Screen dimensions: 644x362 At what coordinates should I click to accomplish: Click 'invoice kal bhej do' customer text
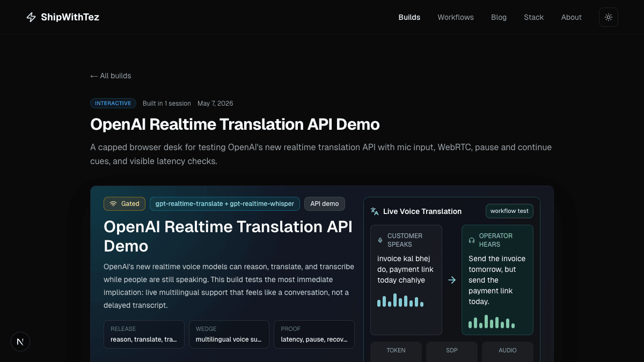pyautogui.click(x=405, y=269)
